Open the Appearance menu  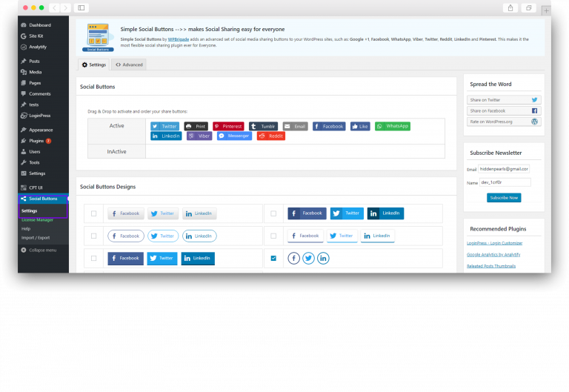[41, 130]
